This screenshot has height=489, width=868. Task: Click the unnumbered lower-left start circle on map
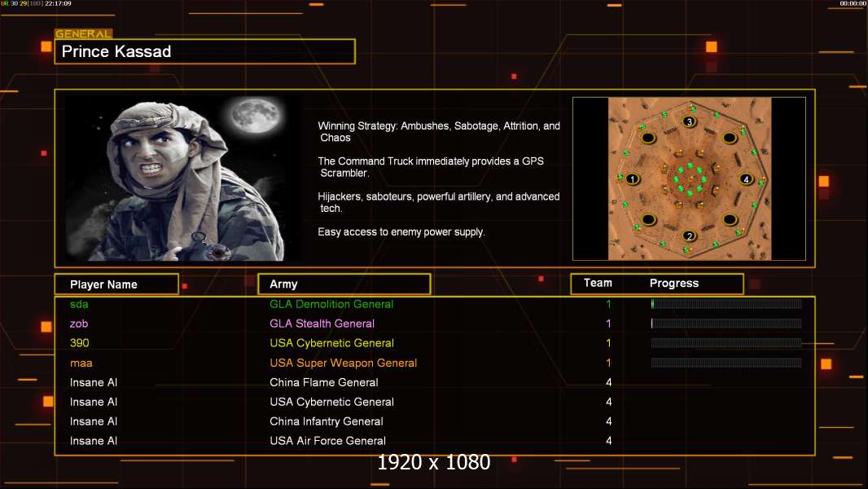pos(649,220)
